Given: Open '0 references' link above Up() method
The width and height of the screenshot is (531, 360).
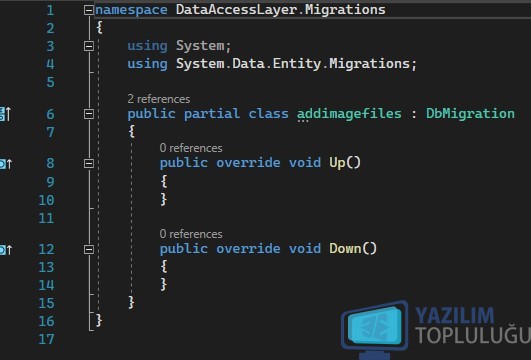Looking at the screenshot, I should (191, 148).
